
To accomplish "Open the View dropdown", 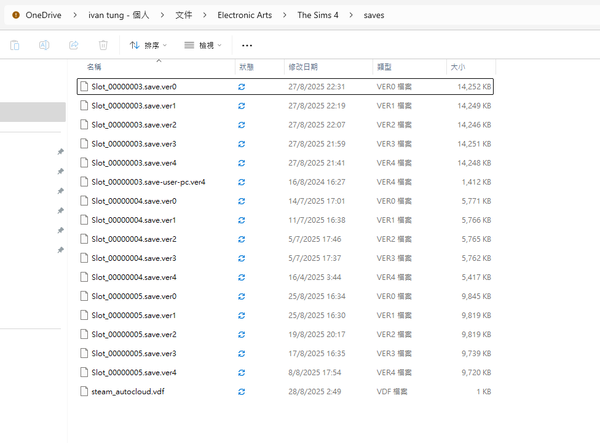I will [x=203, y=45].
